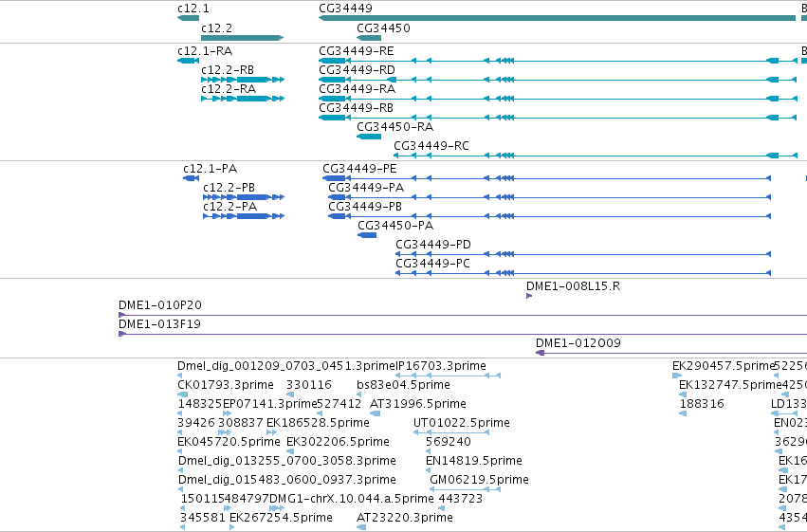Select feature 345581
The height and width of the screenshot is (532, 807).
pos(183,527)
